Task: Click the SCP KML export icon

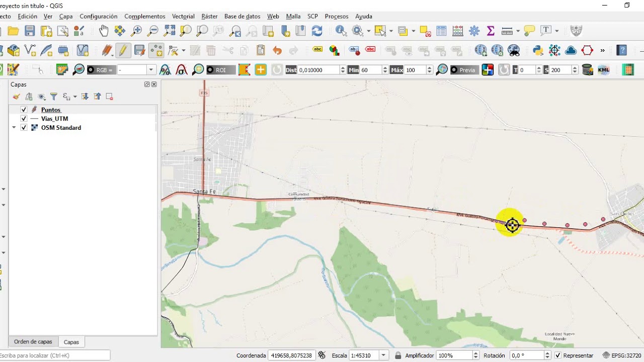Action: pyautogui.click(x=603, y=70)
